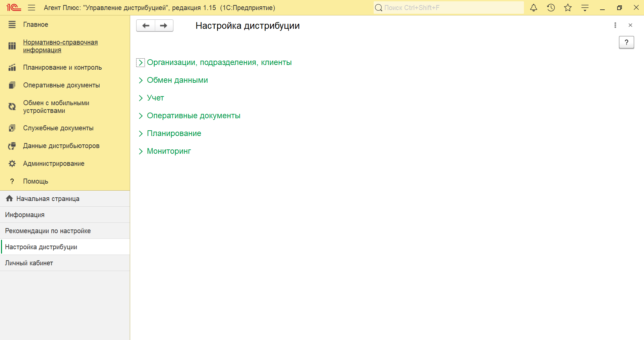Viewport: 644px width, 340px height.
Task: Switch to the Информация tab
Action: click(65, 215)
